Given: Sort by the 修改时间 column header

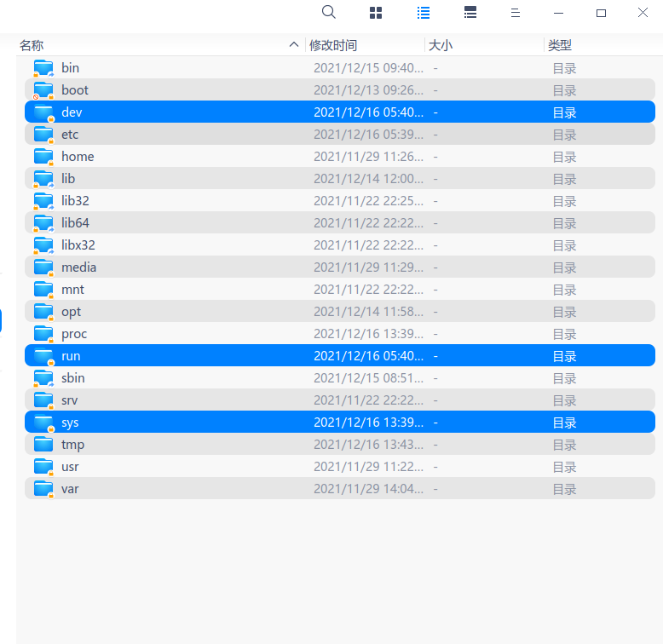Looking at the screenshot, I should (x=333, y=45).
